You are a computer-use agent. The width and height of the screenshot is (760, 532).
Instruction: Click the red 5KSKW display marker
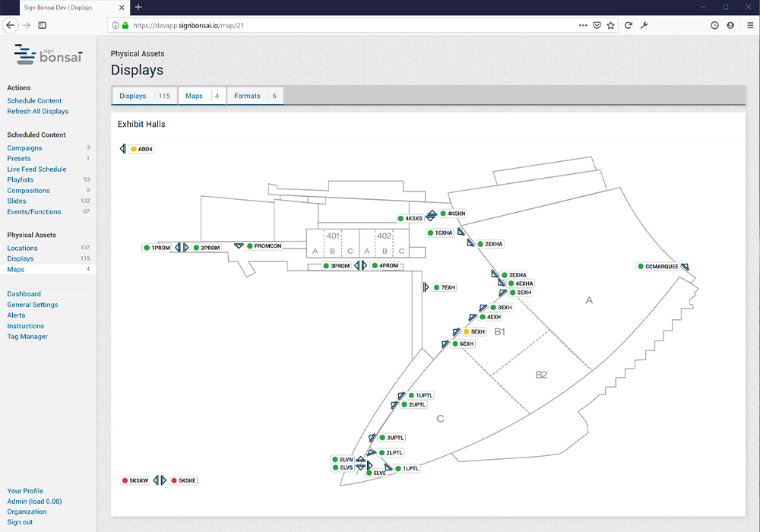(x=135, y=481)
